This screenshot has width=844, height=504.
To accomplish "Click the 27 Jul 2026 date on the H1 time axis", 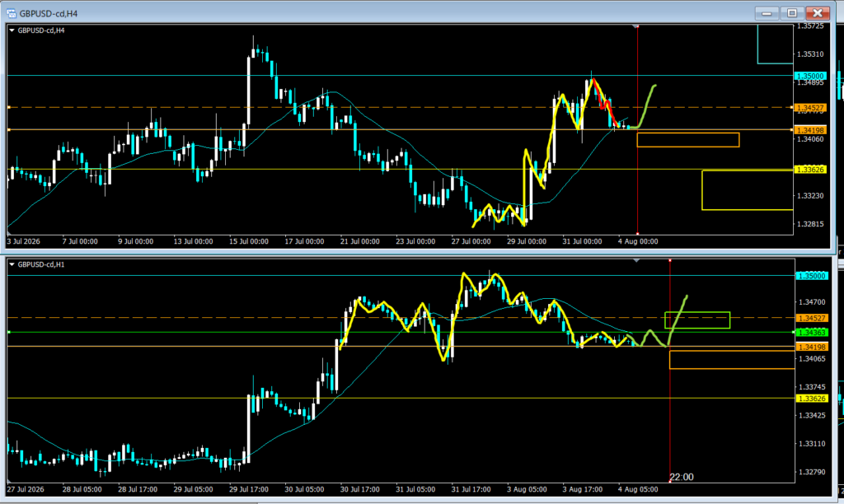I will (26, 489).
